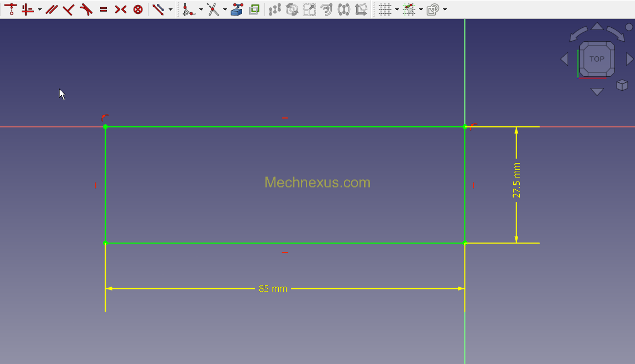This screenshot has height=364, width=635.
Task: Select the point-on-object constraint tool
Action: 11,9
